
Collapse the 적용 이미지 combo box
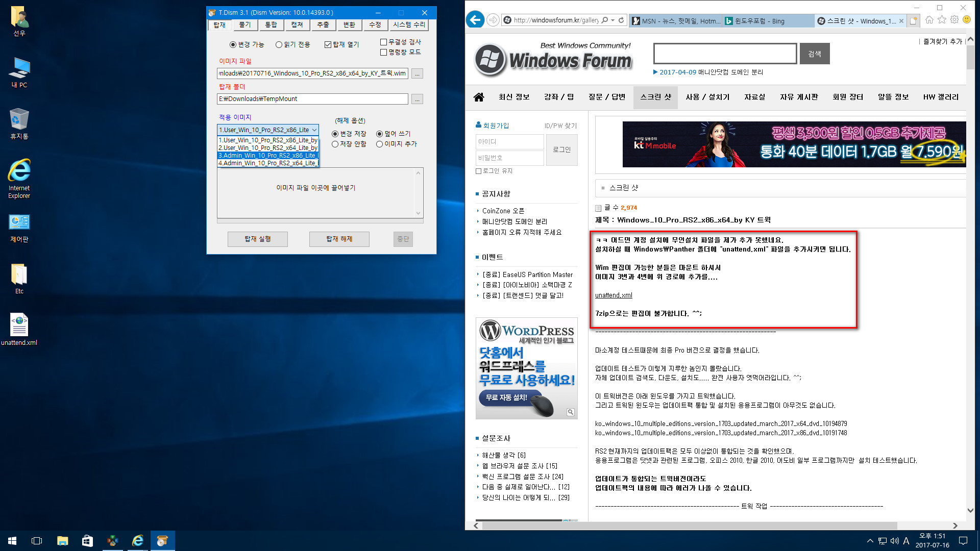[314, 130]
